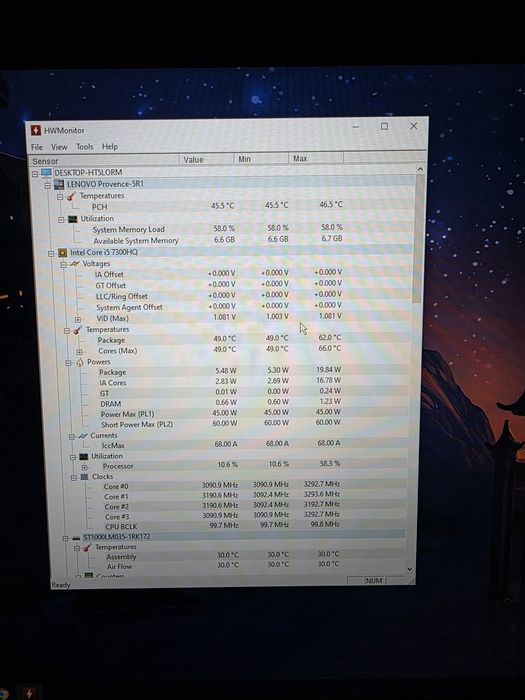This screenshot has width=525, height=700.
Task: Collapse the Voltages group
Action: coord(63,265)
